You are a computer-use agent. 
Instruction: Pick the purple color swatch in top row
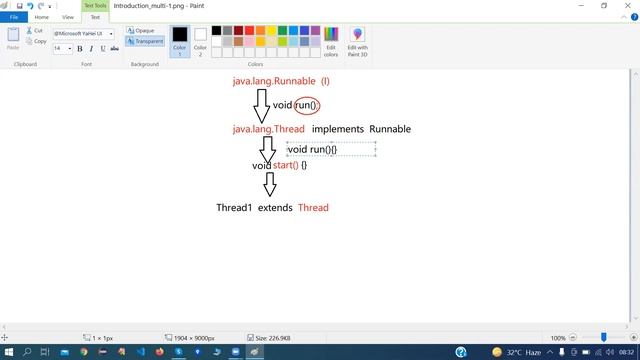tap(316, 30)
